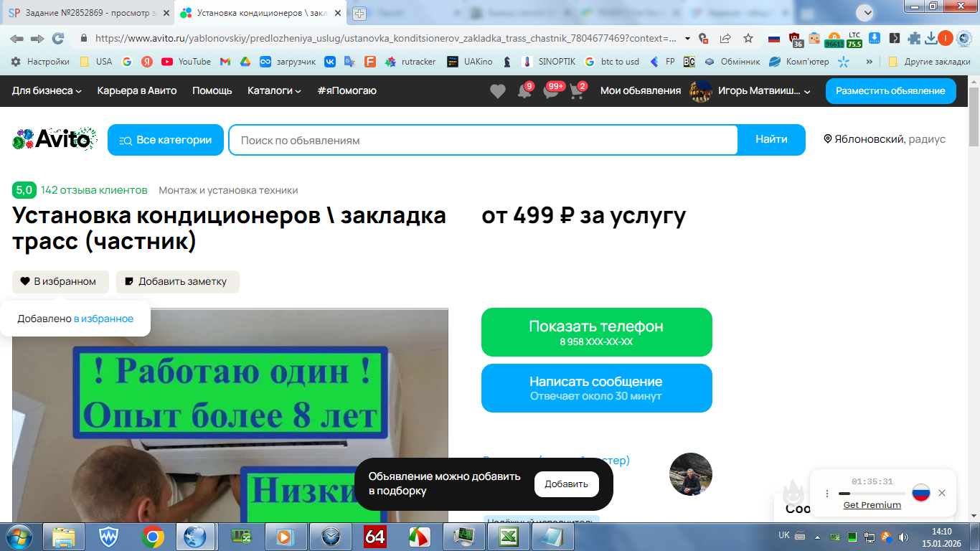This screenshot has height=551, width=980.
Task: Open Windows Start button
Action: [x=21, y=537]
